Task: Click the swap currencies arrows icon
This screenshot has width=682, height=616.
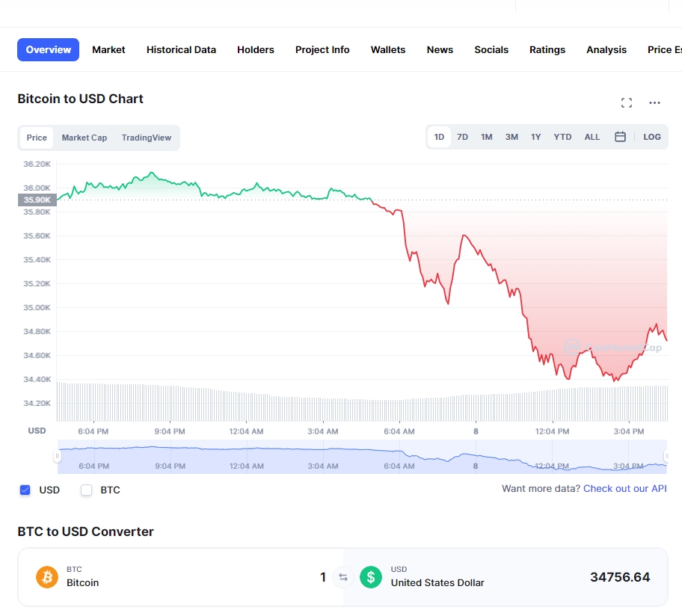Action: tap(343, 577)
